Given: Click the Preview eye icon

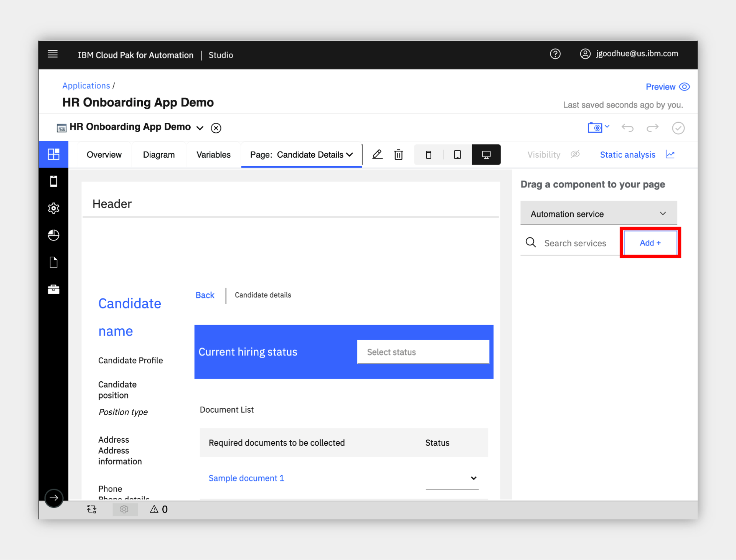Looking at the screenshot, I should (684, 87).
